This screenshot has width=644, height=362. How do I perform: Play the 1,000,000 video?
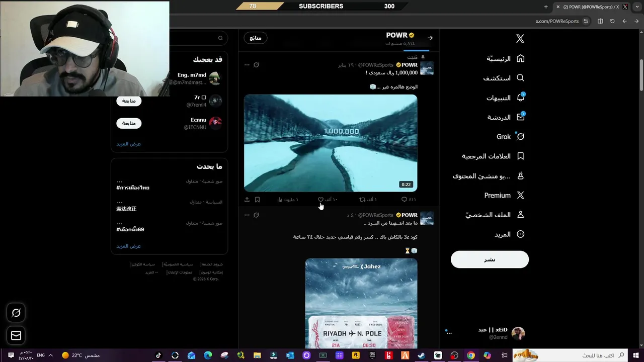[x=331, y=143]
